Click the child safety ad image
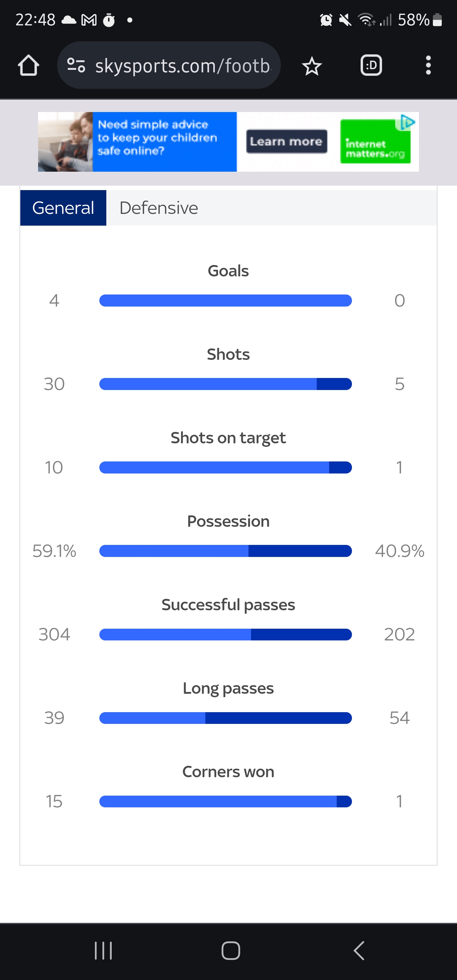The height and width of the screenshot is (980, 457). pos(65,142)
